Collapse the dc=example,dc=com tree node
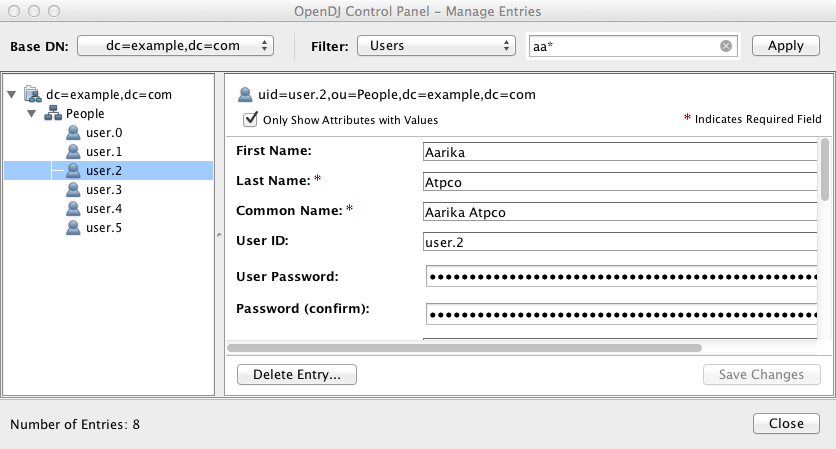The image size is (836, 449). point(12,95)
